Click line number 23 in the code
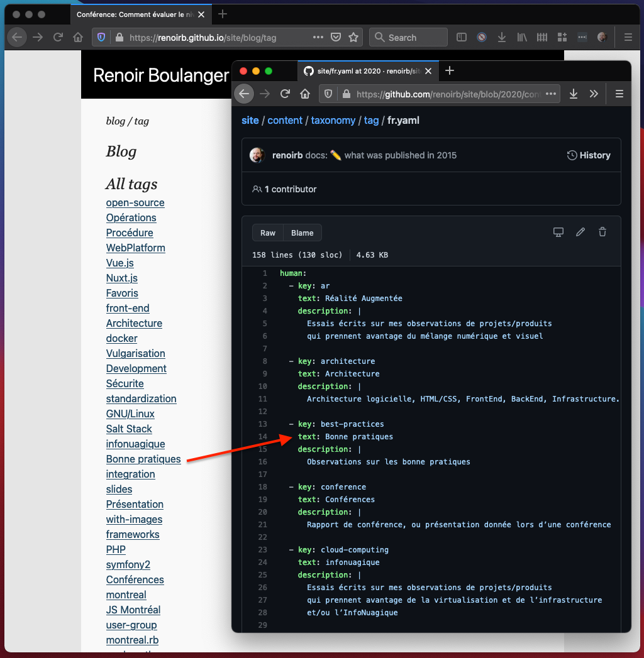Image resolution: width=644 pixels, height=658 pixels. [x=263, y=550]
